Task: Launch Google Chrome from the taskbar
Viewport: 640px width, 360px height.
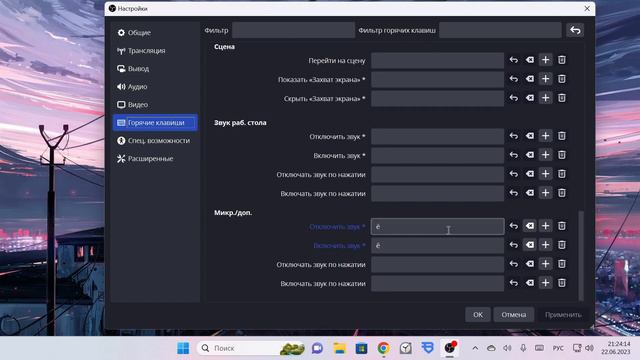Action: coord(383,348)
